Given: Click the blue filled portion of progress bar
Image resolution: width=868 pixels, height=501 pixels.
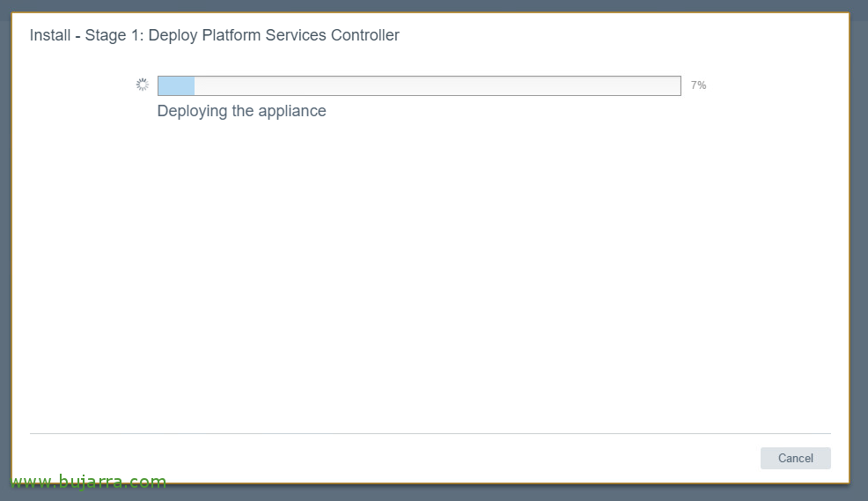Looking at the screenshot, I should pyautogui.click(x=176, y=85).
